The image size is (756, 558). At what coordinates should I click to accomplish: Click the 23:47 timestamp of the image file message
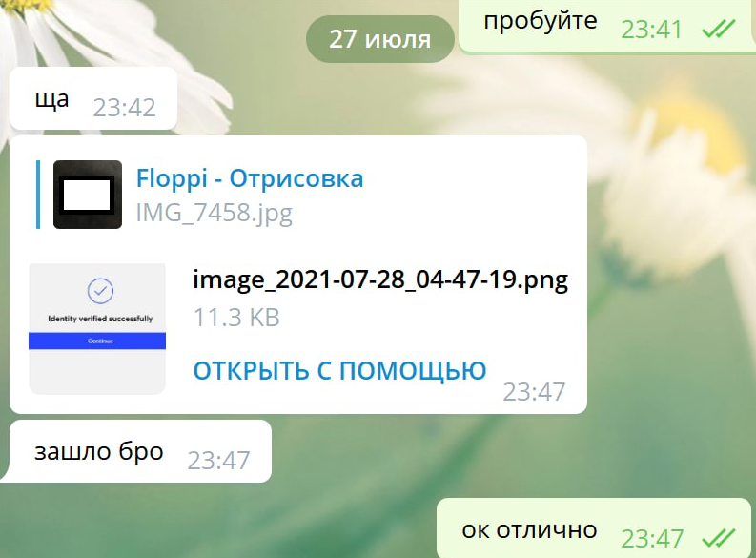(534, 392)
